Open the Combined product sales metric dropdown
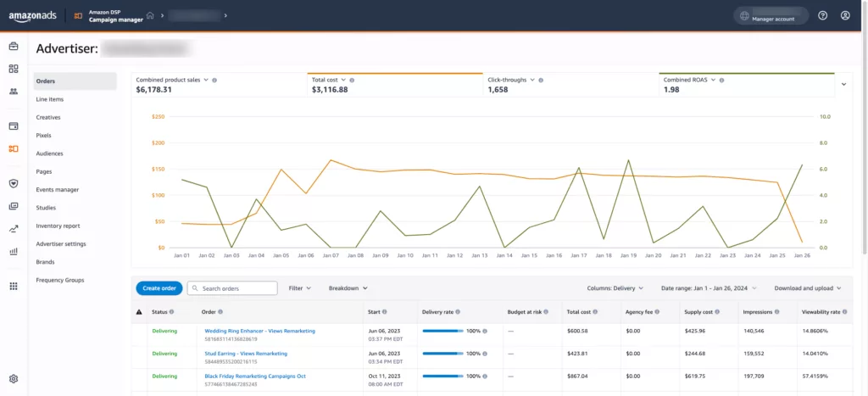 206,80
